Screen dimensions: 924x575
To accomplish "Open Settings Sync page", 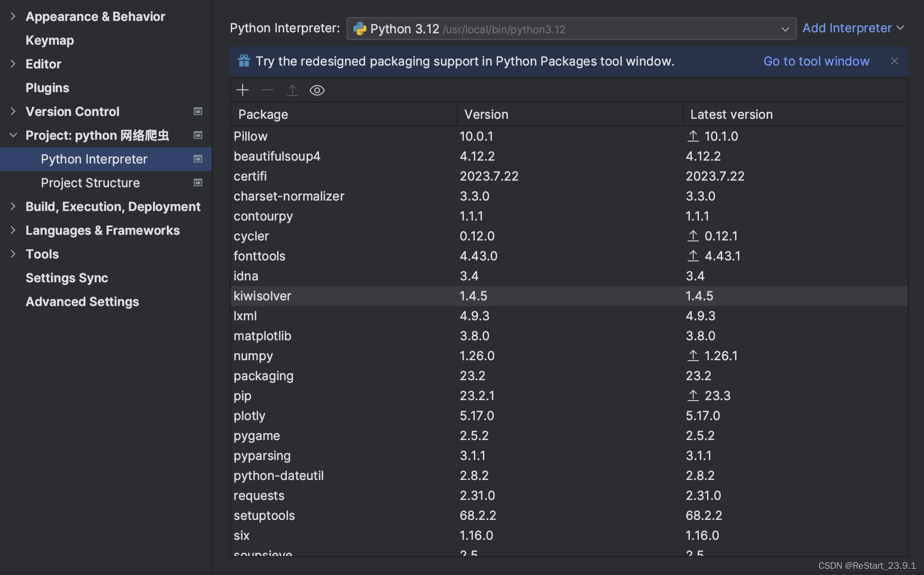I will tap(67, 278).
